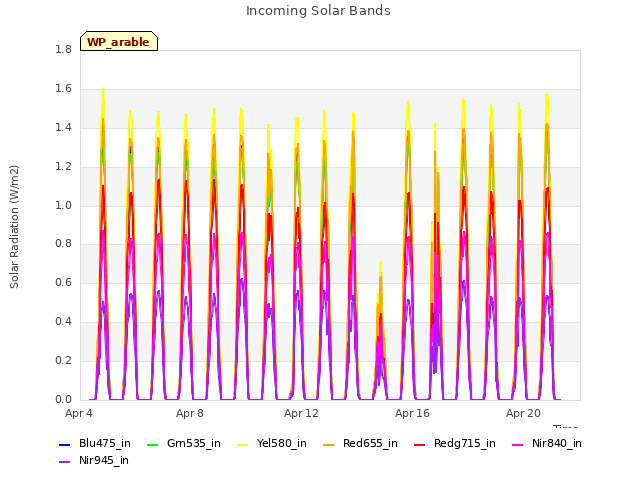Toggle the Redg715_in legend entry
The image size is (640, 480).
(455, 443)
